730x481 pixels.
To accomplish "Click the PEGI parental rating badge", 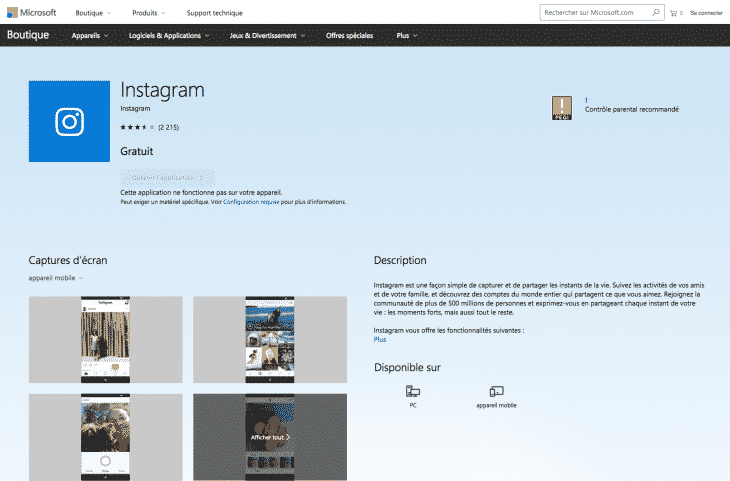I will 561,108.
